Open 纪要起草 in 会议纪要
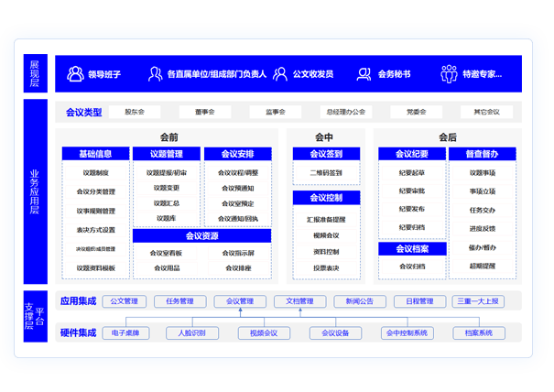The width and height of the screenshot is (554, 392). click(412, 172)
